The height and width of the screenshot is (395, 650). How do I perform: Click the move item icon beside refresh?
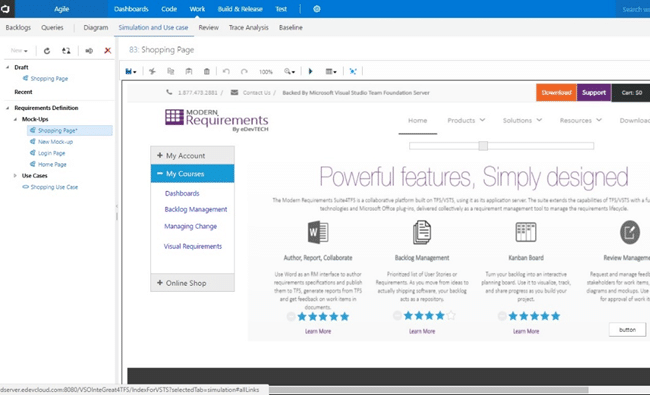coord(66,51)
